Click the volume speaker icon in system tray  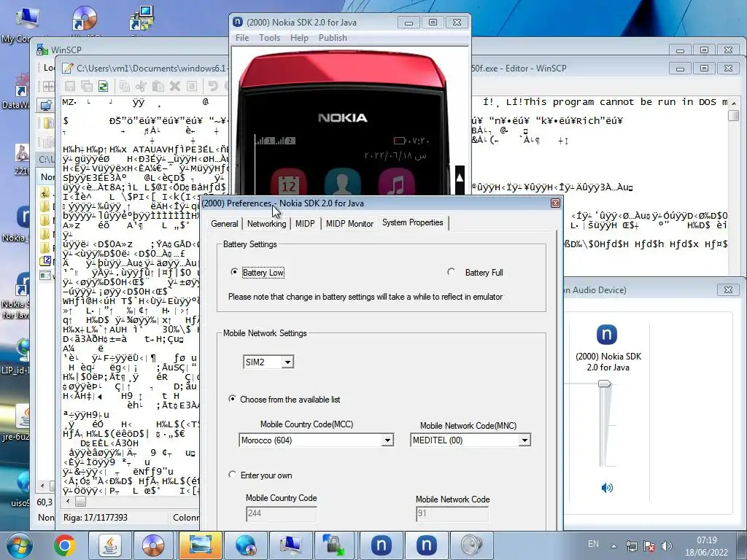(x=667, y=545)
